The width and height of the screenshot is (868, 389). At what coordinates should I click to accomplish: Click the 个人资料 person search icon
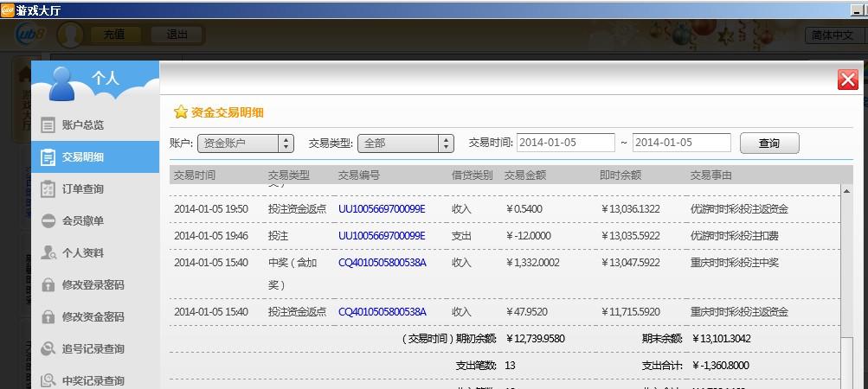(x=48, y=253)
